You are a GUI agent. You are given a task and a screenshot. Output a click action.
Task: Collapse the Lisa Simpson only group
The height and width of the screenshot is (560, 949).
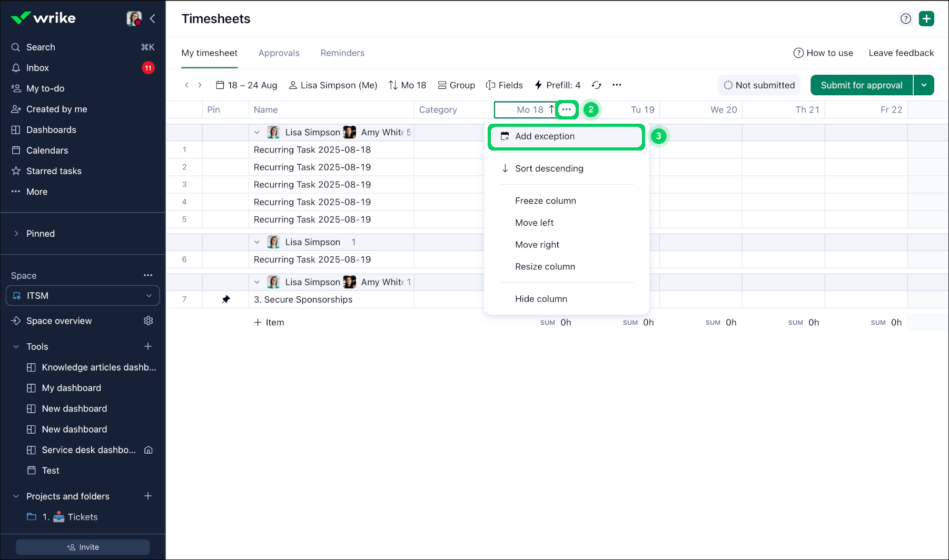point(257,242)
